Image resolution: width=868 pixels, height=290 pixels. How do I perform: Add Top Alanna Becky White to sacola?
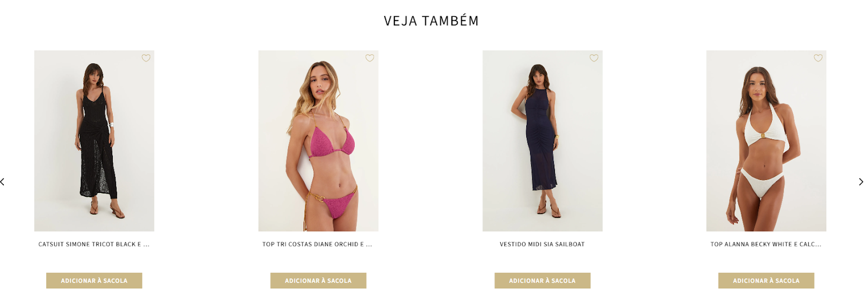pos(766,280)
